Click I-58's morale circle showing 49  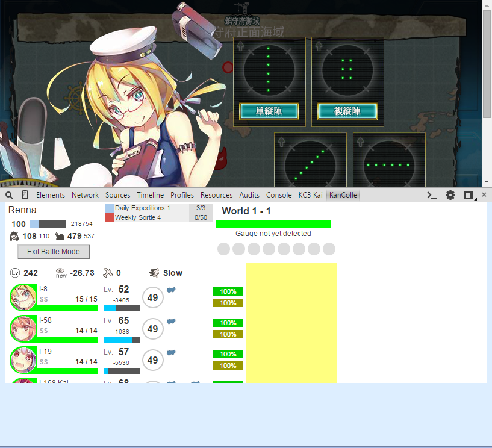[153, 329]
